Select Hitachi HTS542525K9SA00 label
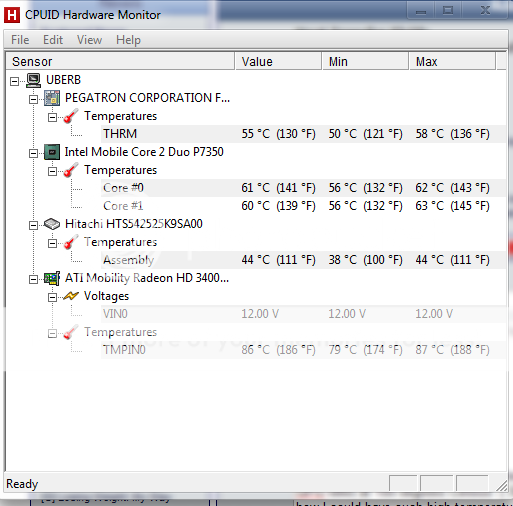The image size is (513, 506). (134, 224)
